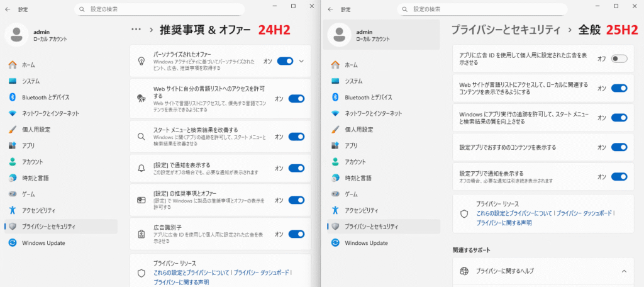Select アクセシビリティ in the 25H2 sidebar

point(362,210)
